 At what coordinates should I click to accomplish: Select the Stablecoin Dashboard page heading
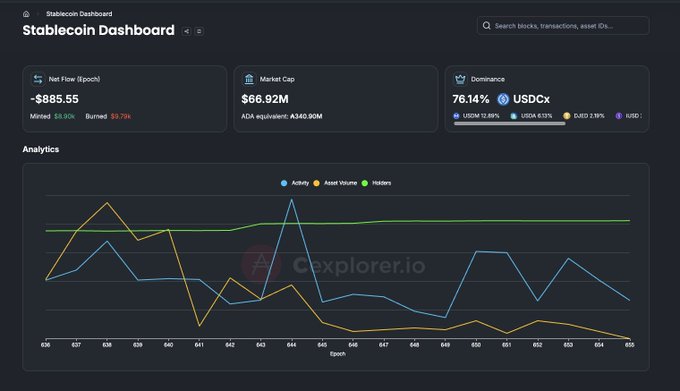click(98, 30)
